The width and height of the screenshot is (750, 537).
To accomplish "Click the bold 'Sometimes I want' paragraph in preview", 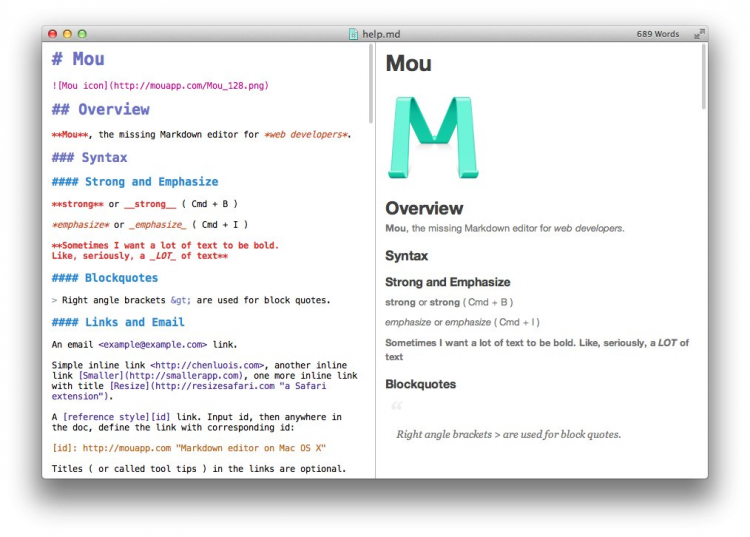I will pos(537,350).
